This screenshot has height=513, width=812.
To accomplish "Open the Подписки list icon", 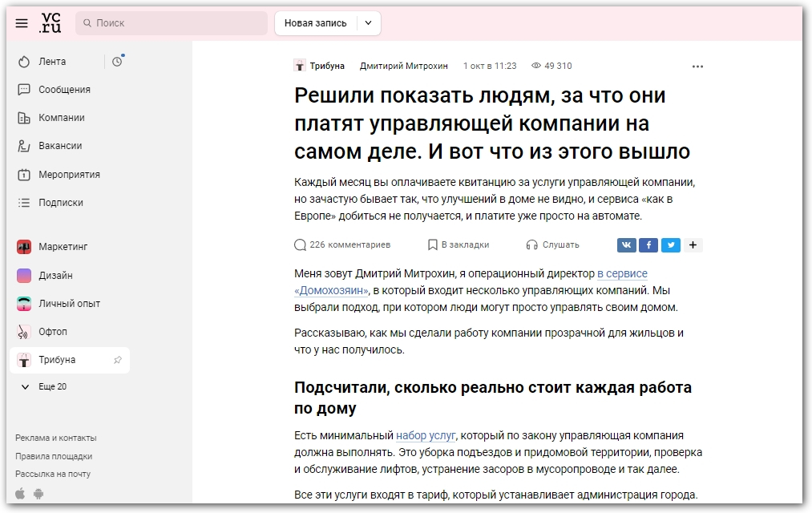I will [x=24, y=203].
